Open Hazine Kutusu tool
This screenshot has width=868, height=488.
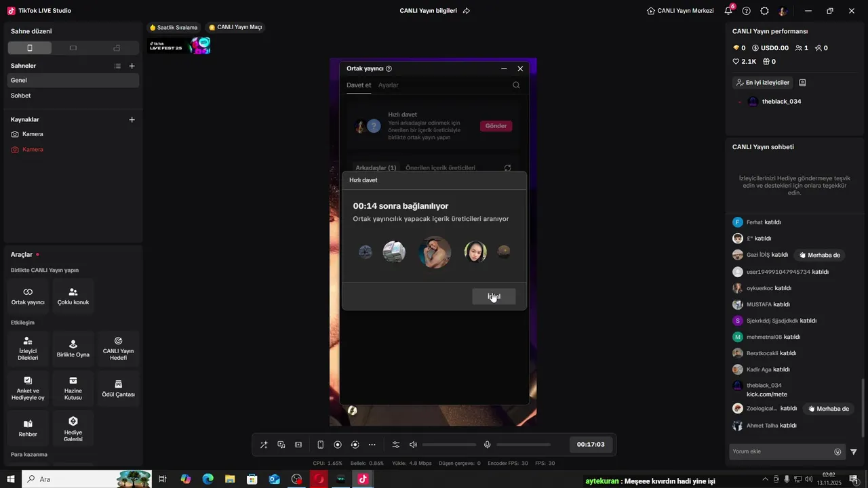[x=73, y=388]
